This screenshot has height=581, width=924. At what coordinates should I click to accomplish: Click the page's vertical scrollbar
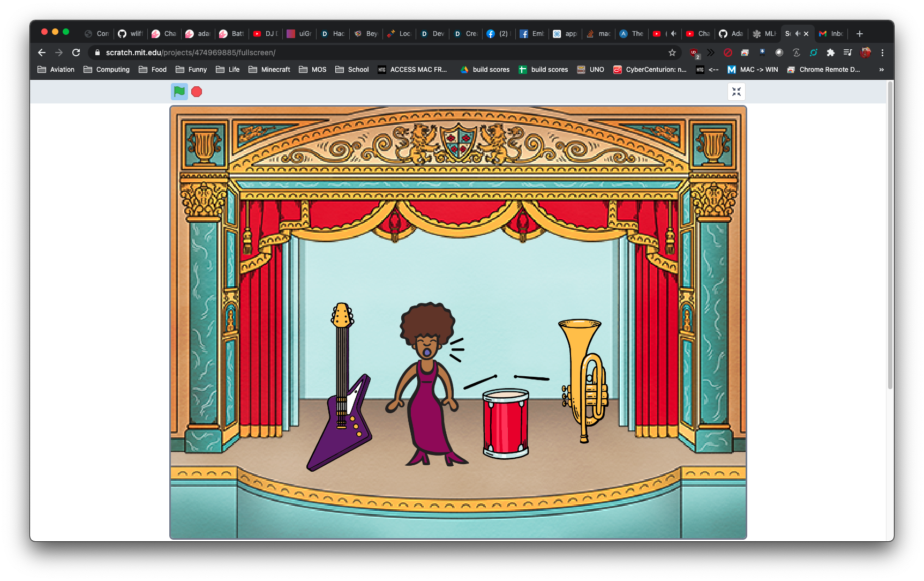[x=890, y=236]
